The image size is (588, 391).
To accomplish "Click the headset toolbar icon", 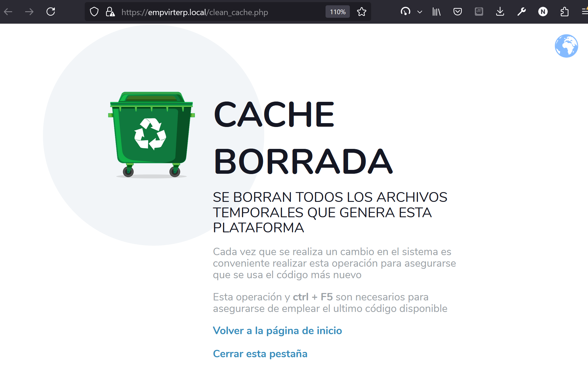I will [405, 12].
